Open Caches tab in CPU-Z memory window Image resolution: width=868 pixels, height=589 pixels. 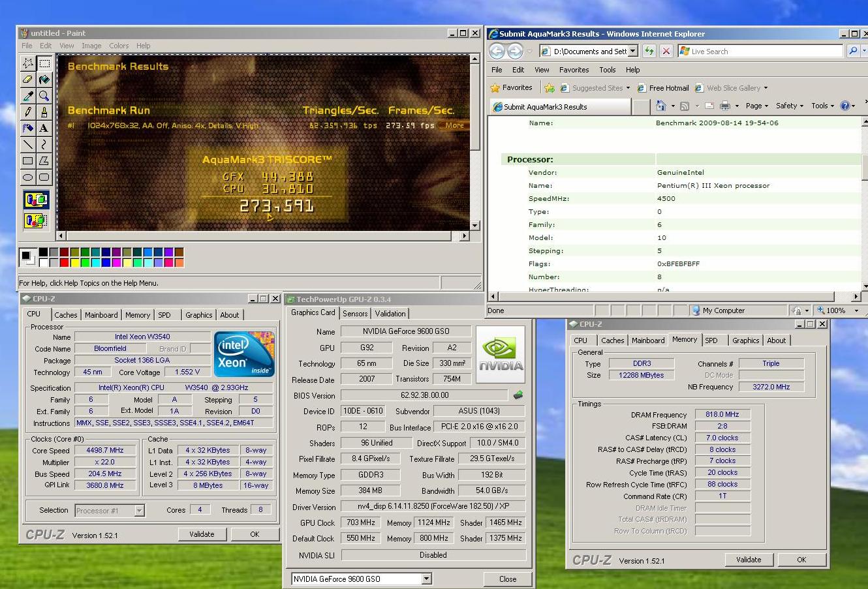coord(612,340)
